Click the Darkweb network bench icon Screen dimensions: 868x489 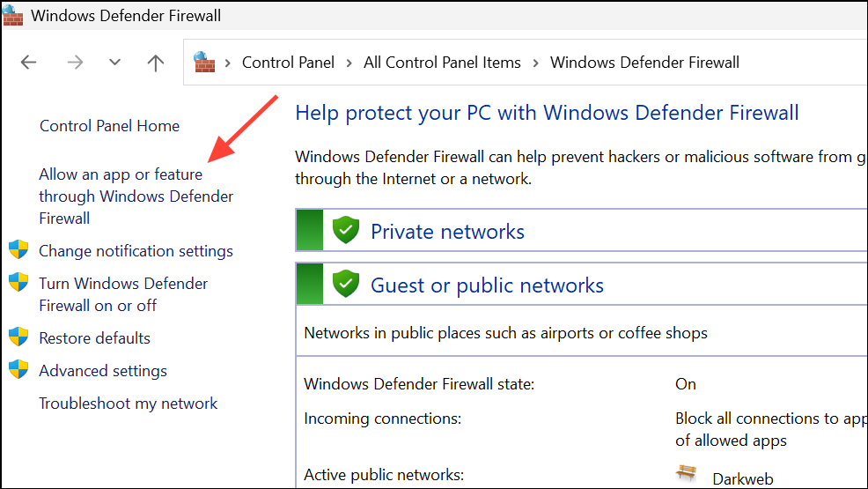[687, 473]
